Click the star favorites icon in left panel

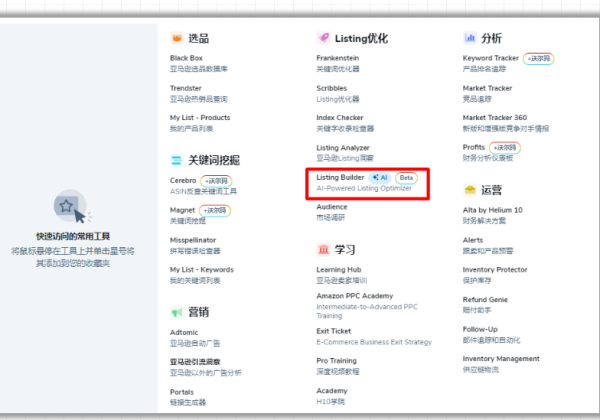(x=66, y=206)
